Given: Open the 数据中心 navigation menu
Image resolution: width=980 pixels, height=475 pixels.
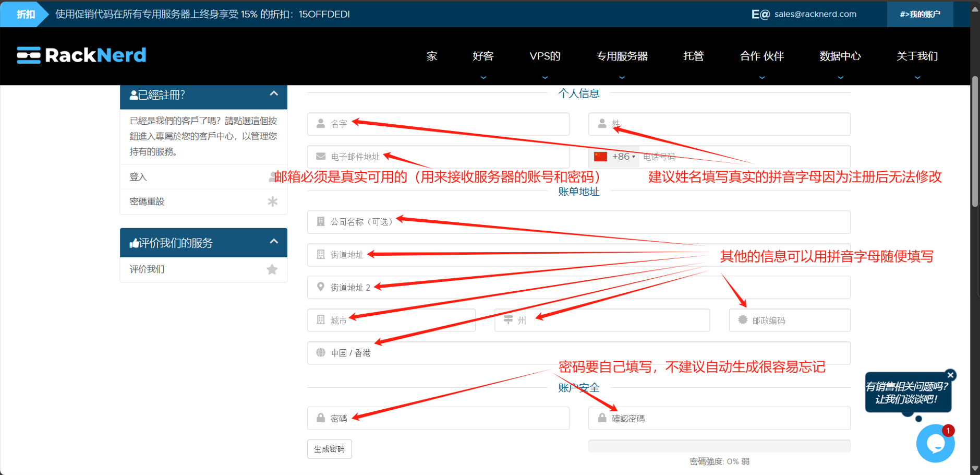Looking at the screenshot, I should pyautogui.click(x=840, y=56).
